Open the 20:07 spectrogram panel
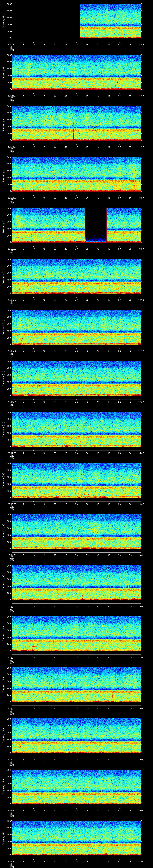Screen dimensions: 153x868 click(76, 174)
